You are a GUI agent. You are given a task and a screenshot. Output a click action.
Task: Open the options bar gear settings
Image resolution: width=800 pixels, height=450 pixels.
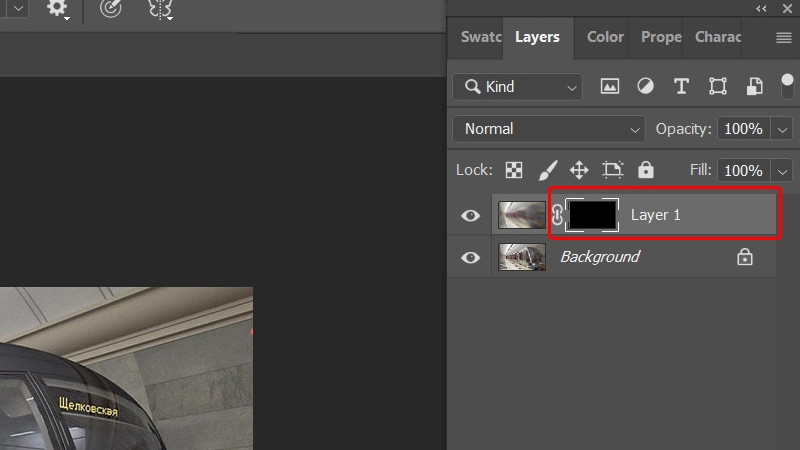(57, 9)
